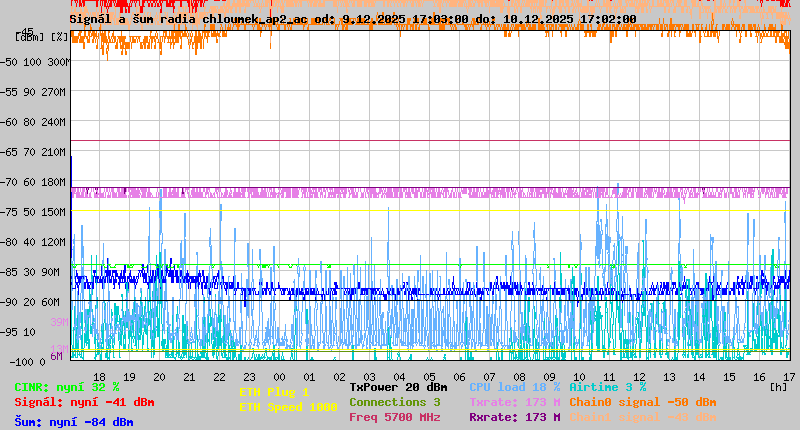Select the '21' hour label on the x-axis
The image size is (800, 430).
189,377
